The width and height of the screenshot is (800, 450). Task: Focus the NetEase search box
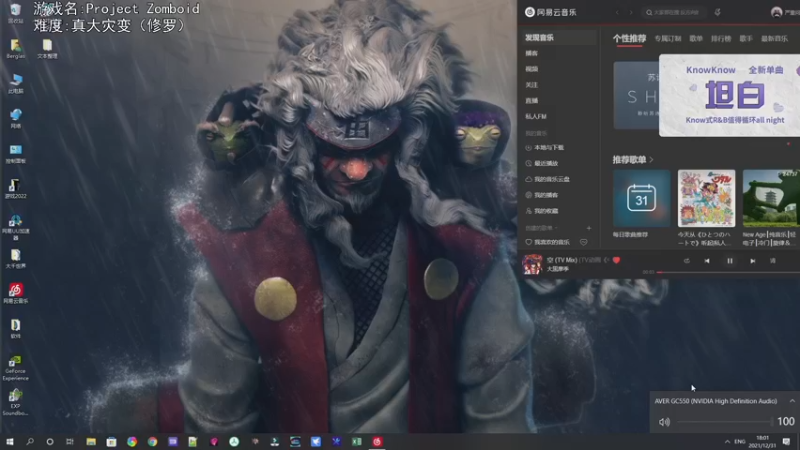tap(673, 12)
